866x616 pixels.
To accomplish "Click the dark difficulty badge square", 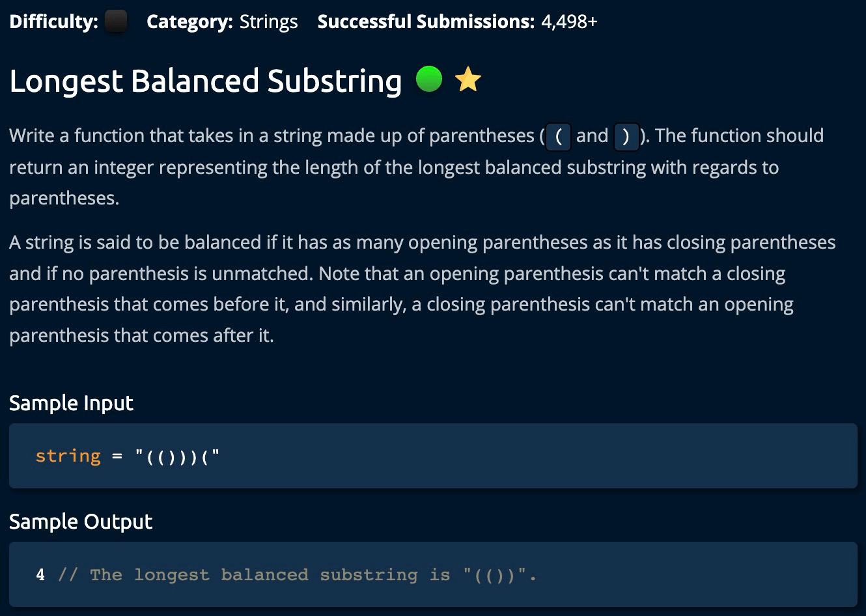I will 116,21.
